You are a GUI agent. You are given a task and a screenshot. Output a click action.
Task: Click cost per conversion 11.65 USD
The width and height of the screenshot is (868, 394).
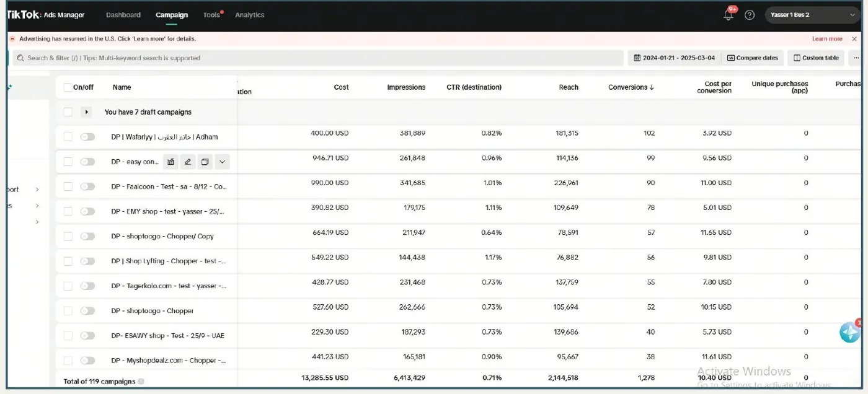click(716, 232)
